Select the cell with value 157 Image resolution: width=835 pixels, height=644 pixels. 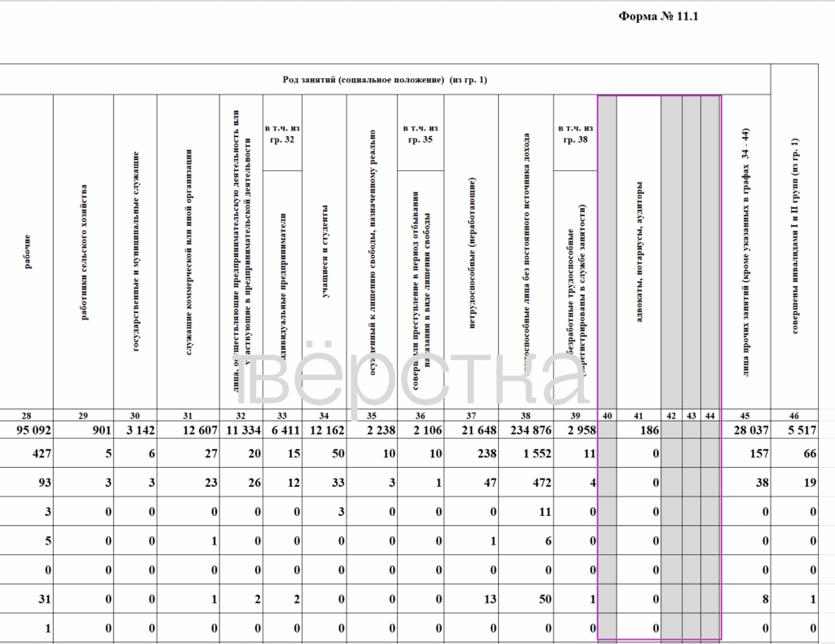pyautogui.click(x=745, y=453)
